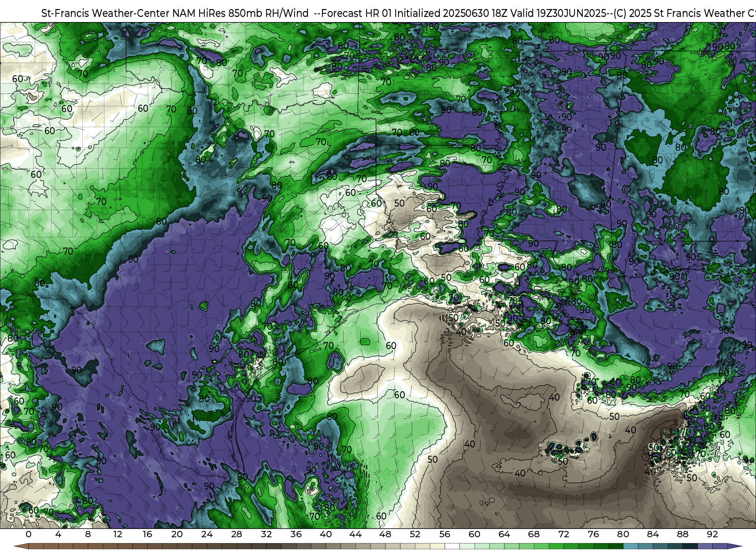The width and height of the screenshot is (756, 551).
Task: Click the '44' colorbar tick label
Action: (356, 534)
